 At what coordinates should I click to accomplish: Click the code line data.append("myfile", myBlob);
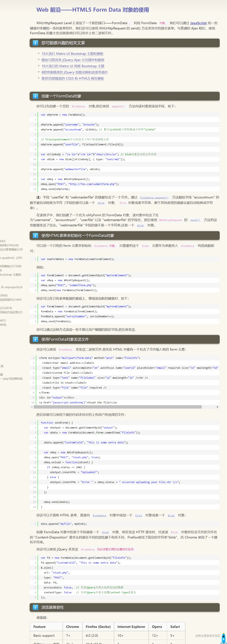(64, 524)
